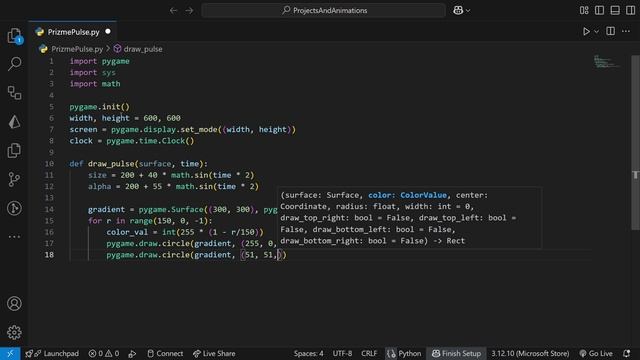
Task: Expand the Copilot dropdown chevron
Action: click(468, 11)
